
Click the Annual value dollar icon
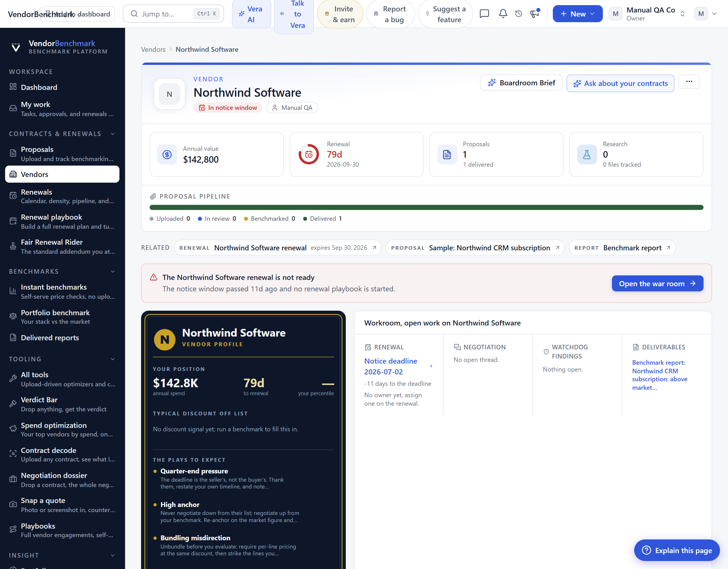167,154
